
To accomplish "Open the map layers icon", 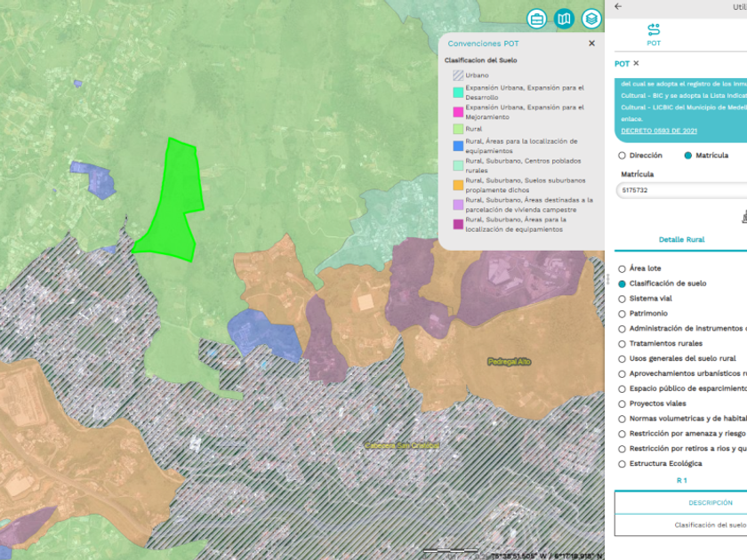I will (591, 19).
